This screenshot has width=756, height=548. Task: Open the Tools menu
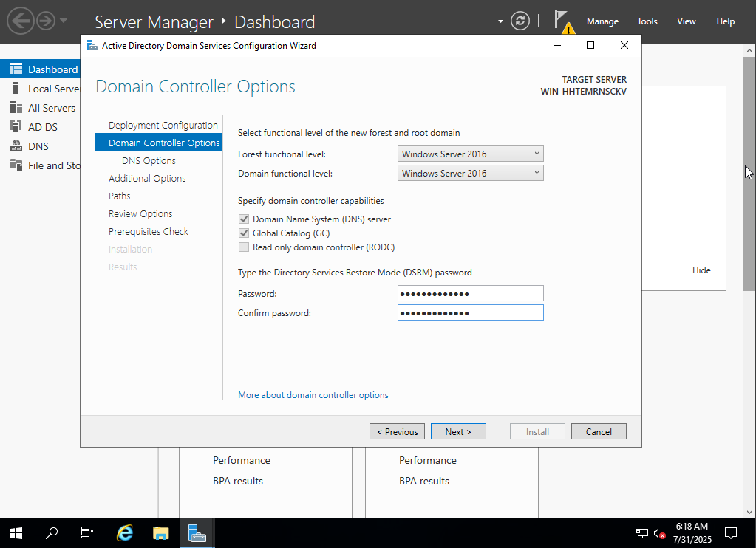click(x=647, y=21)
